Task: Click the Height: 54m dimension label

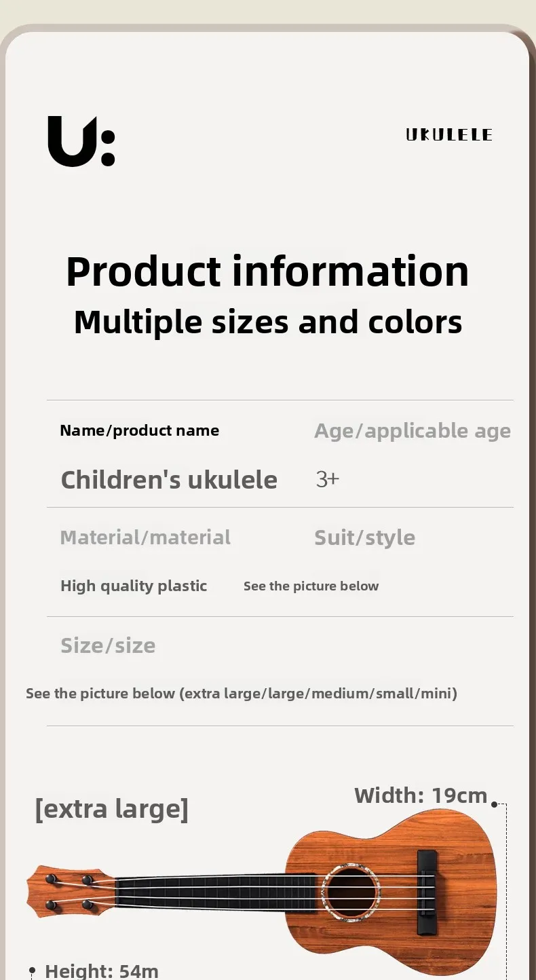Action: tap(101, 971)
